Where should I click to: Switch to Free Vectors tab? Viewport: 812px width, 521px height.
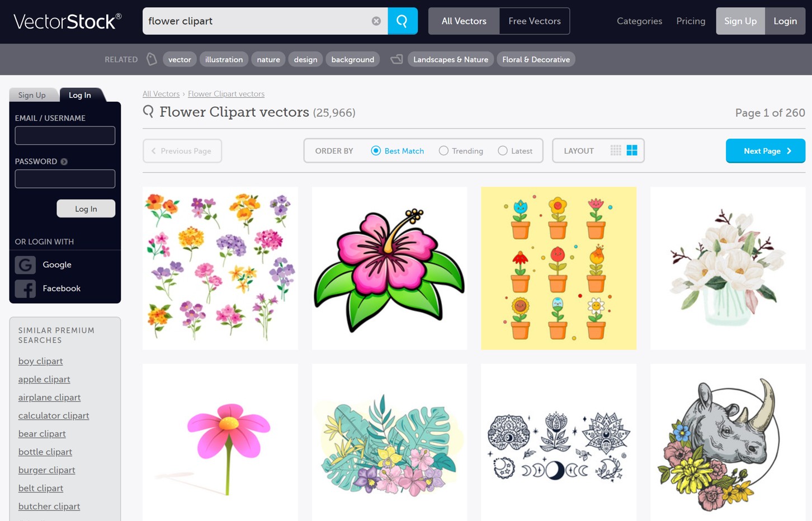click(x=534, y=21)
